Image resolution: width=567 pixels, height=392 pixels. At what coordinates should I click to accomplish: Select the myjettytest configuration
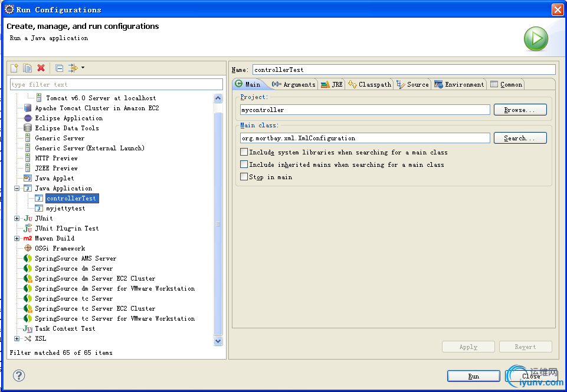click(65, 209)
